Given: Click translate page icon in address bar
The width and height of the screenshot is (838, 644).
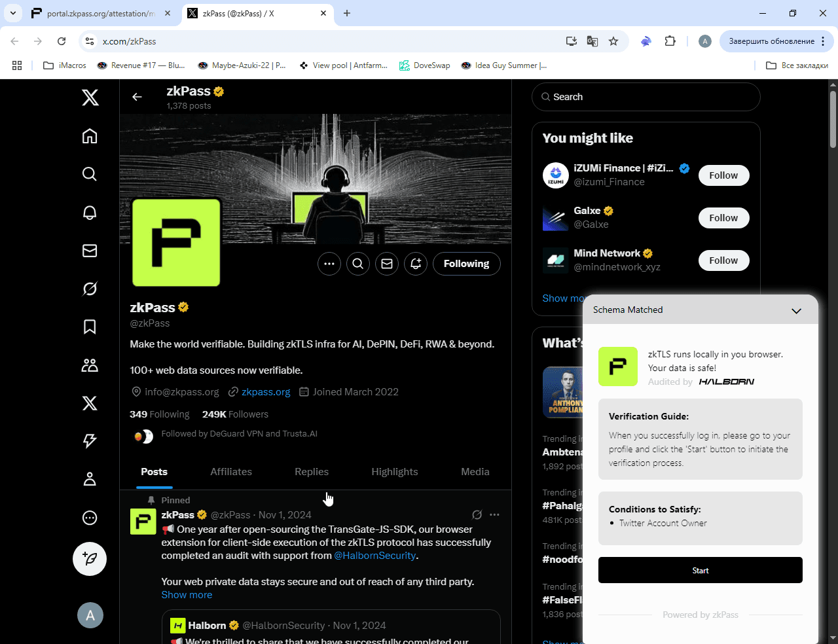Looking at the screenshot, I should (592, 41).
